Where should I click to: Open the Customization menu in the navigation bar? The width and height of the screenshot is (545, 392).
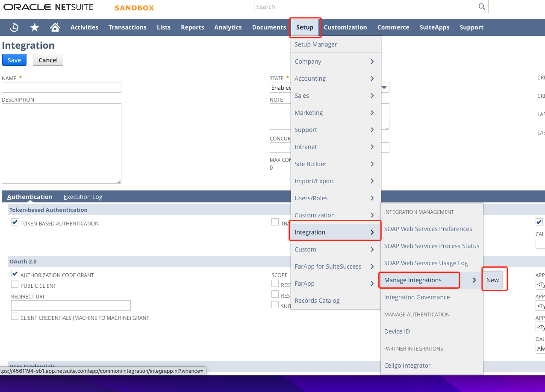(x=345, y=27)
